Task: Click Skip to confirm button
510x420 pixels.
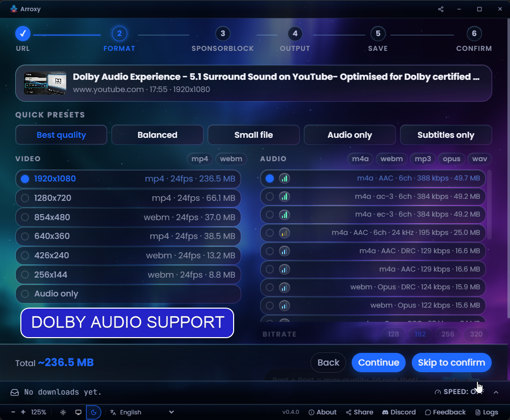Action: 451,363
